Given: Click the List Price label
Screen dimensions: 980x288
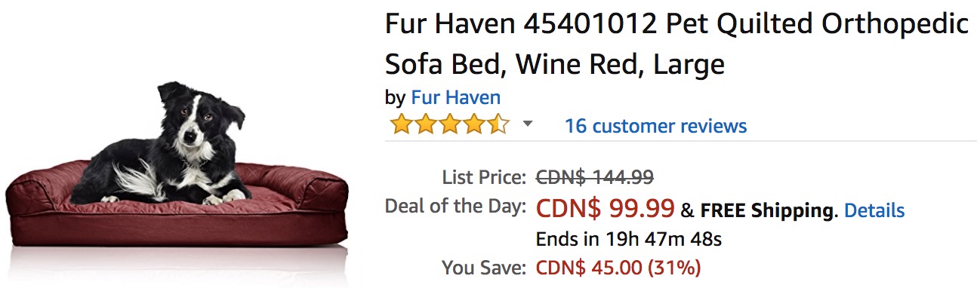Looking at the screenshot, I should point(483,178).
